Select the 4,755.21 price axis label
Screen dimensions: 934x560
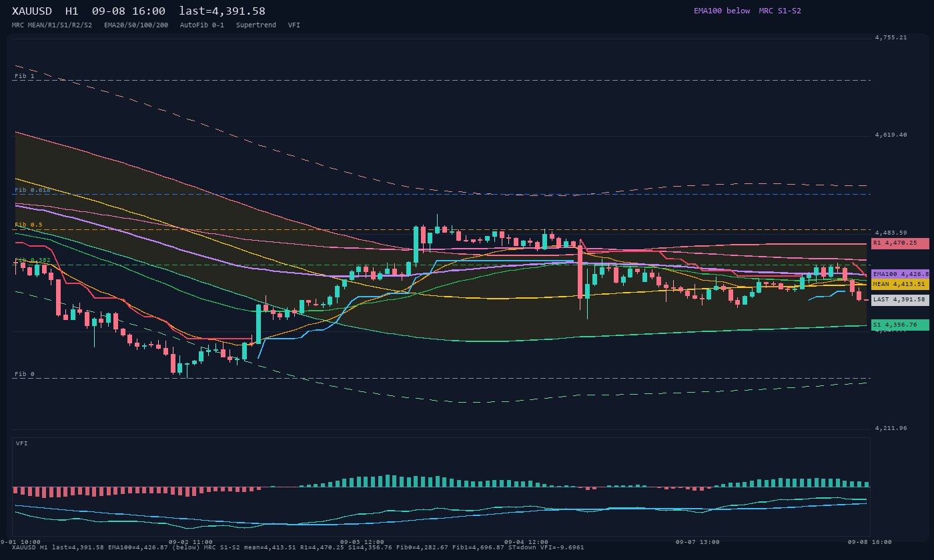coord(891,37)
